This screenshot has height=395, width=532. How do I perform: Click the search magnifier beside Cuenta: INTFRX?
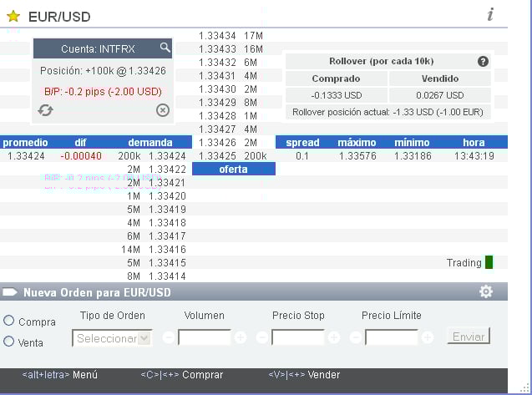pyautogui.click(x=165, y=47)
